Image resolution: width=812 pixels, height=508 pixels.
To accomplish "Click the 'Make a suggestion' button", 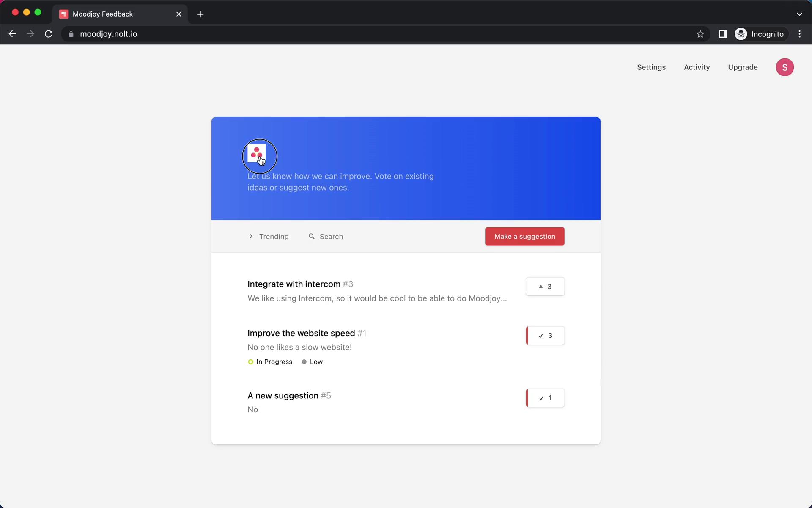I will click(524, 236).
